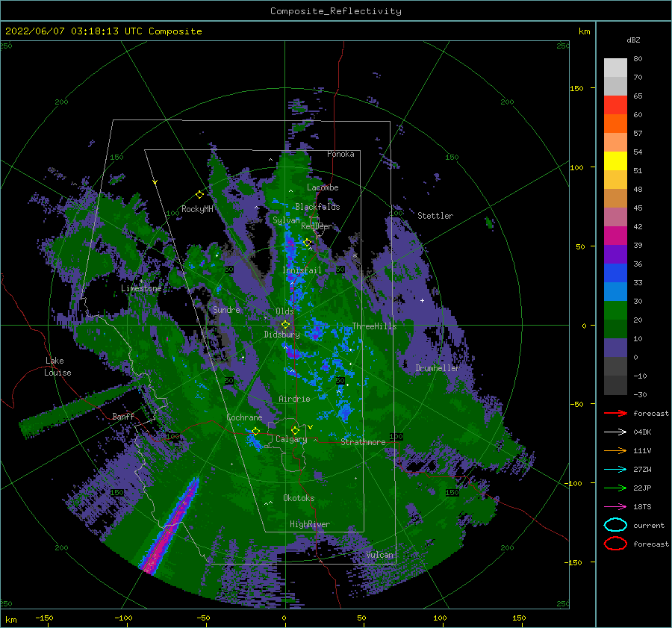Click the km unit label at bottom-left
The width and height of the screenshot is (672, 628).
10,620
